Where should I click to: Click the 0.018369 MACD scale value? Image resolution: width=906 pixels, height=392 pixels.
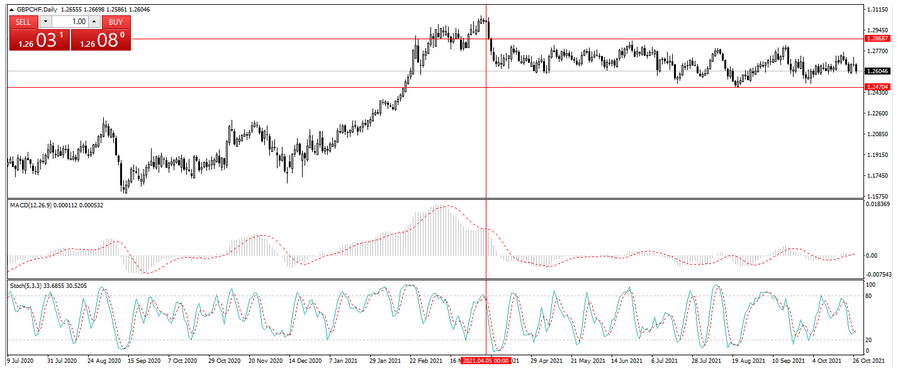(879, 204)
